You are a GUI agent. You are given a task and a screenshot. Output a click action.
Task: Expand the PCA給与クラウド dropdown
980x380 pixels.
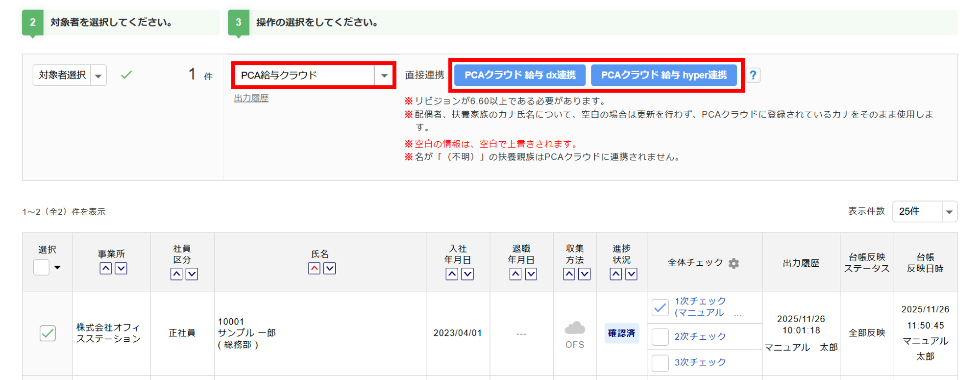[x=384, y=76]
